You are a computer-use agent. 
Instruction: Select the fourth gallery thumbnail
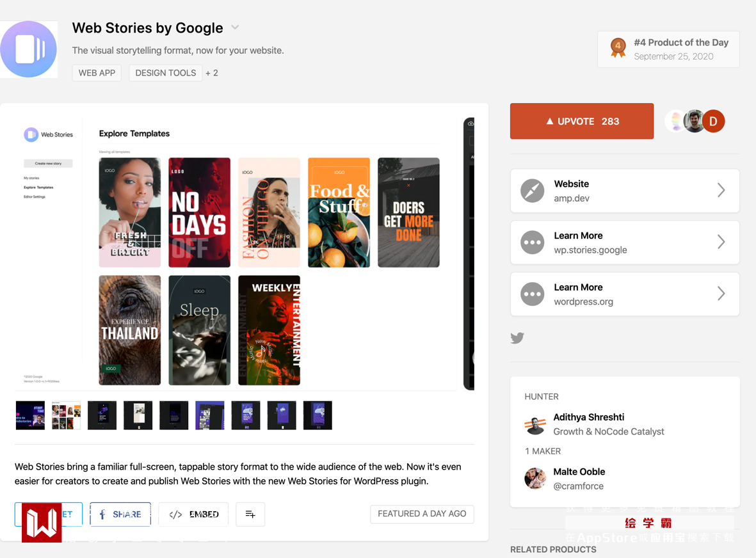pos(138,415)
